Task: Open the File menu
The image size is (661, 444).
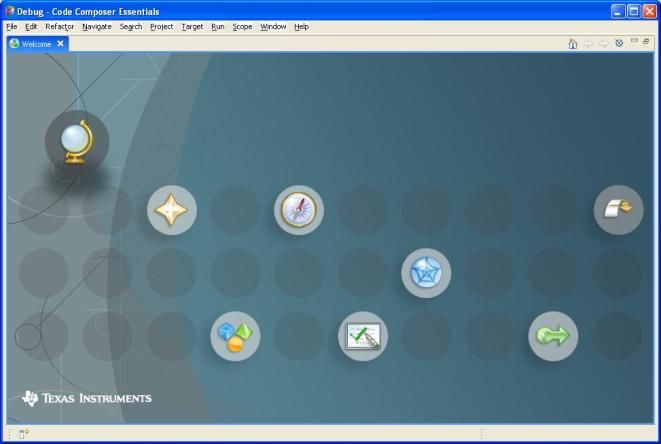Action: [12, 27]
